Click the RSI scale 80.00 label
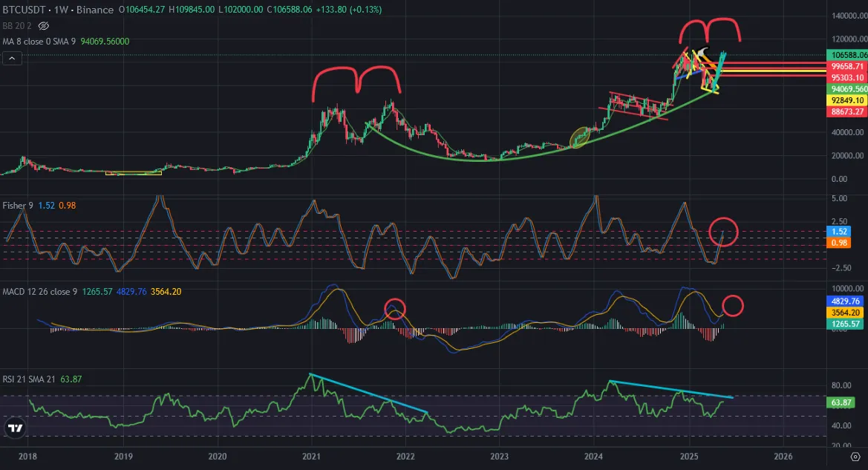 (841, 385)
